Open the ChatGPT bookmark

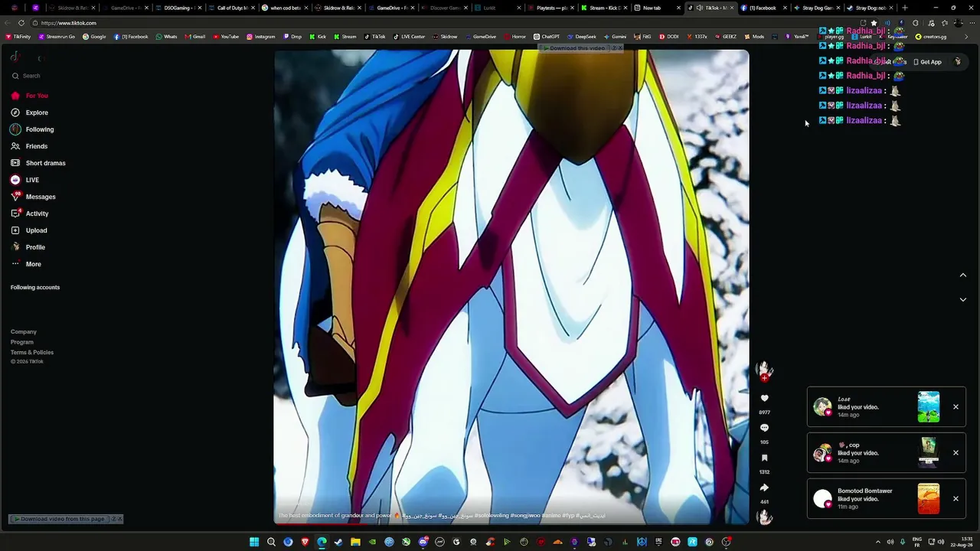click(x=547, y=37)
